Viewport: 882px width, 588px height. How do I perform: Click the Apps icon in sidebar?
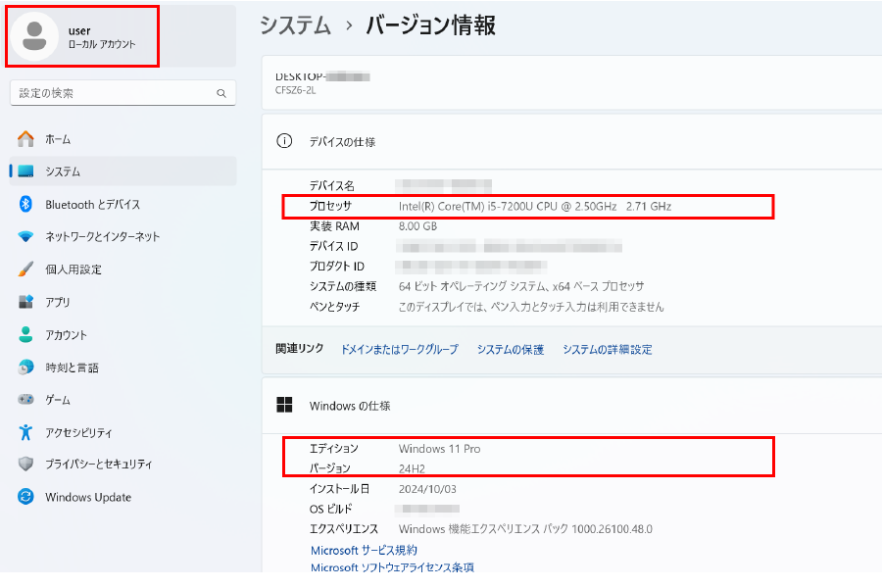[x=25, y=302]
